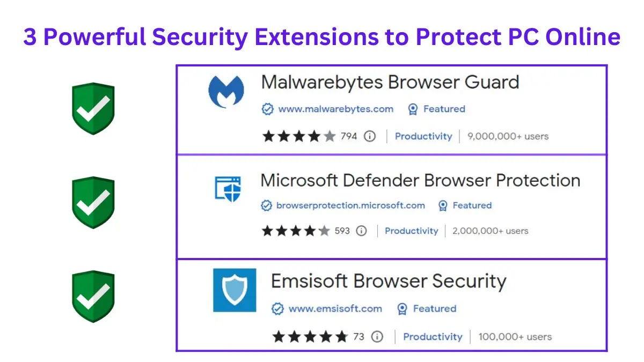Click the info icon beside 593 ratings

[x=362, y=231]
